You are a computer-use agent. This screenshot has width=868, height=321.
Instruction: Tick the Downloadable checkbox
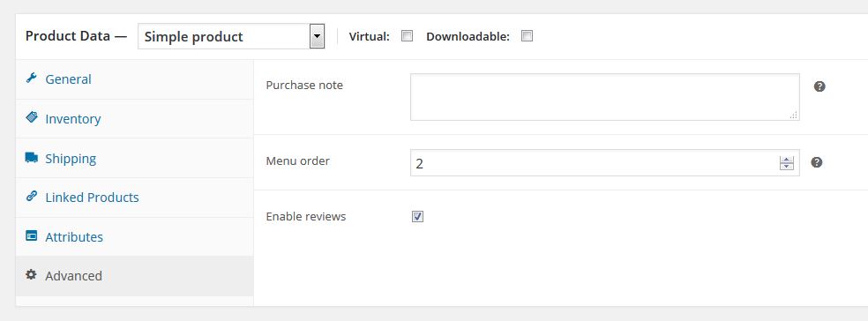(x=527, y=36)
